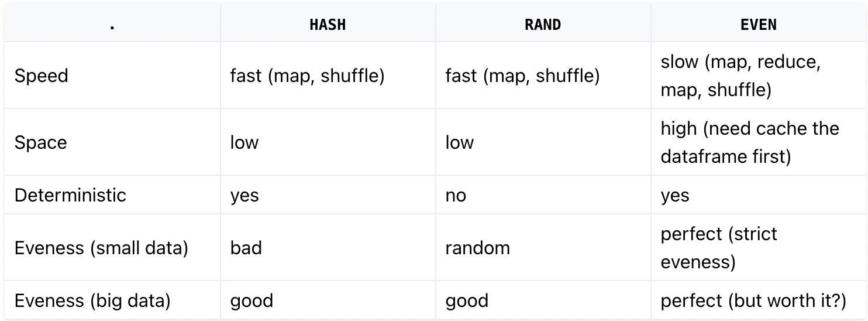868x321 pixels.
Task: Click the Eveness (big data) row label
Action: tap(92, 301)
